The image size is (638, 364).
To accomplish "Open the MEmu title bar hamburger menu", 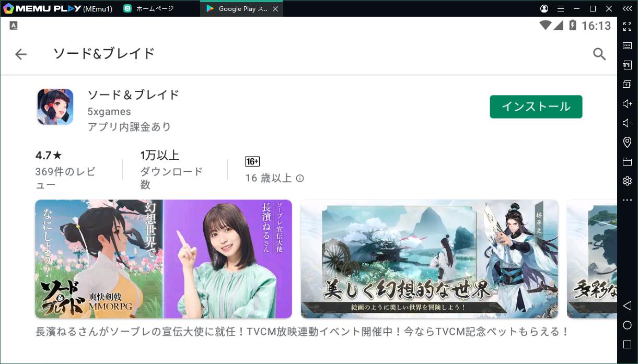I will [561, 9].
